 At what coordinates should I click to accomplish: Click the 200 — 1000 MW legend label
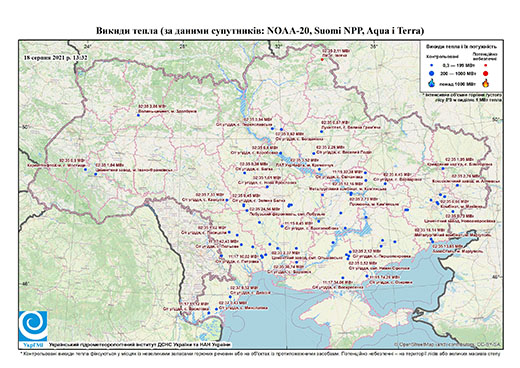pos(457,73)
